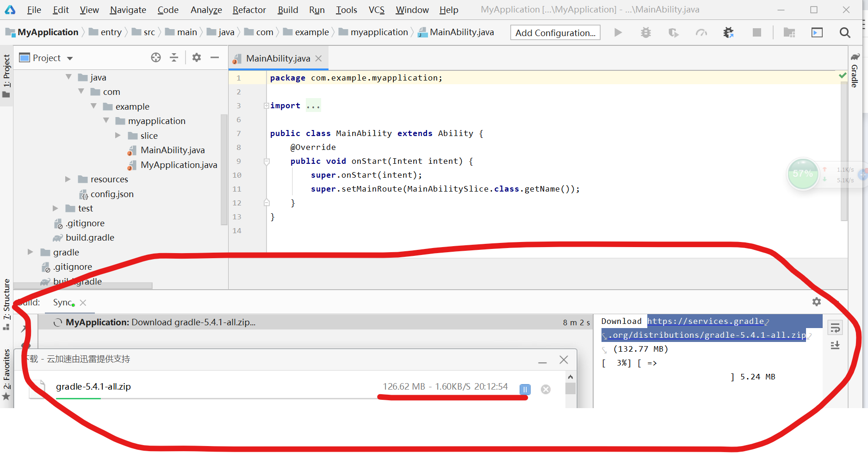Collapse onStart method at fold marker
Viewport: 868px width, 453px height.
coord(267,161)
